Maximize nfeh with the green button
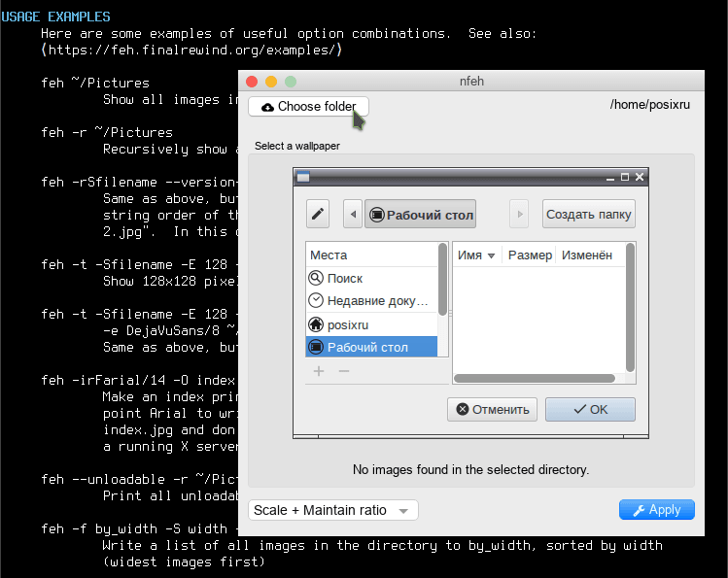Viewport: 728px width, 578px height. [x=291, y=82]
